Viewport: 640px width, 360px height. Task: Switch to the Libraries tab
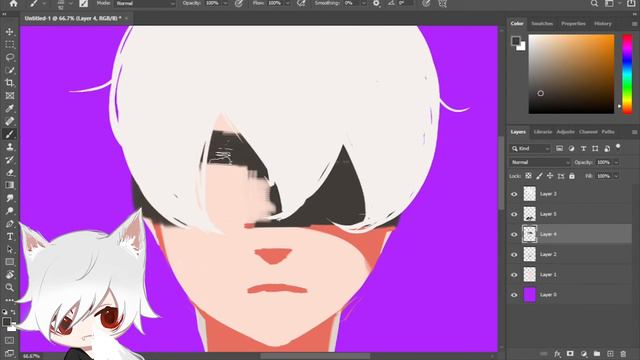(542, 132)
